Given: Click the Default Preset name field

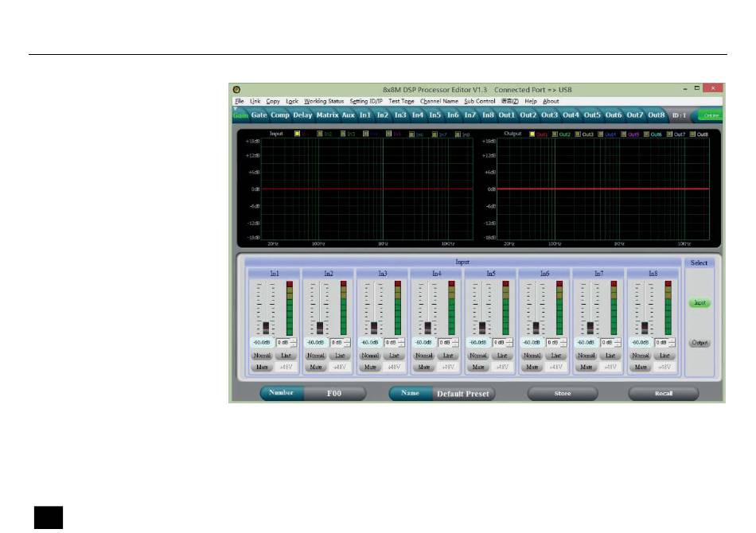Looking at the screenshot, I should coord(463,394).
